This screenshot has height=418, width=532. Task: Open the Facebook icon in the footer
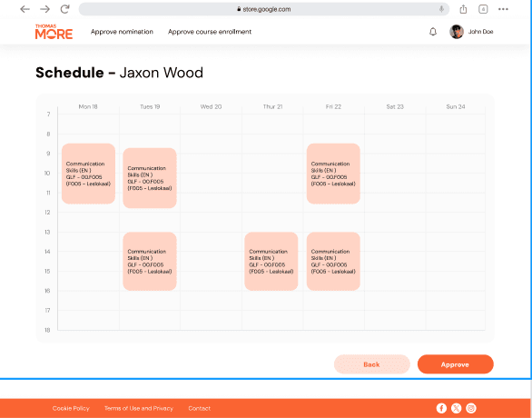point(441,408)
